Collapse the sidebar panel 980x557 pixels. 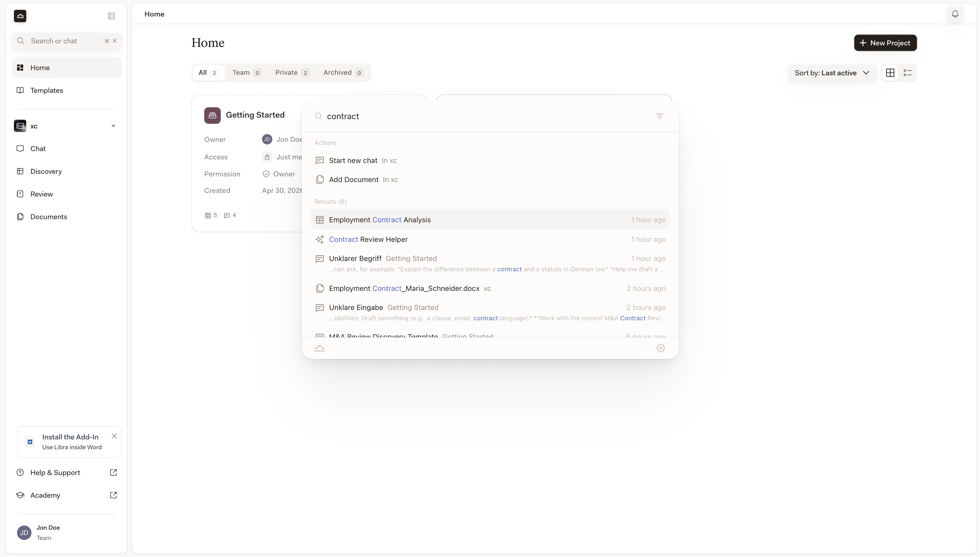point(111,16)
